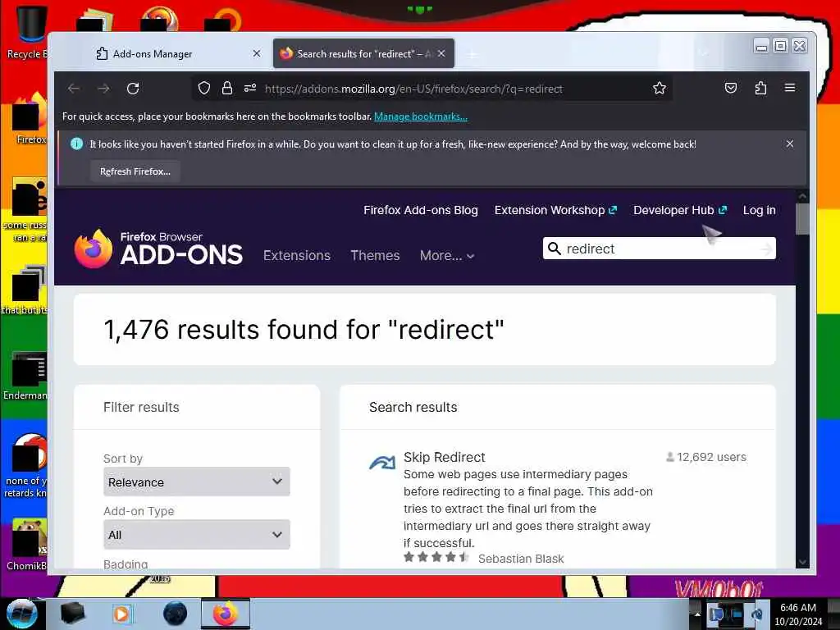
Task: Open the Add-on Type All dropdown
Action: click(197, 534)
